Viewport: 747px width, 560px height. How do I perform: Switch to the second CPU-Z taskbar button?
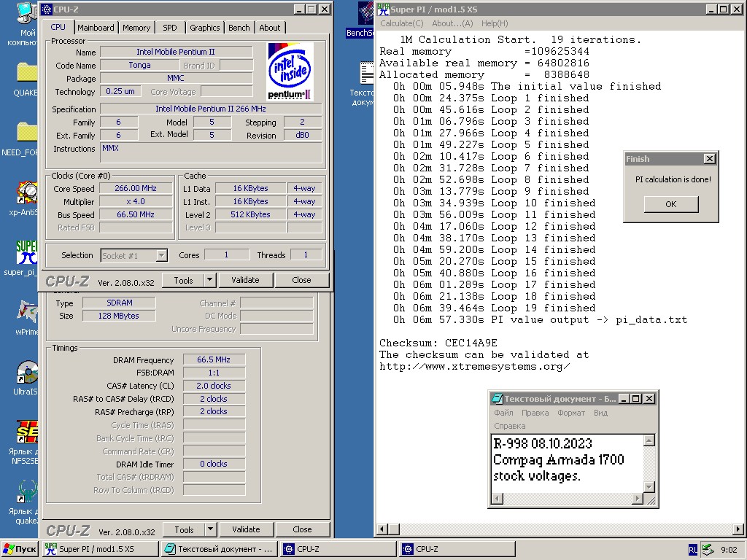pos(457,549)
